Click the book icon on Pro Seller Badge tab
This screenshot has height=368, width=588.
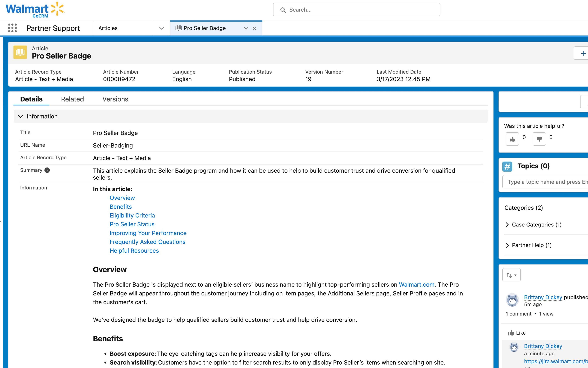(179, 28)
